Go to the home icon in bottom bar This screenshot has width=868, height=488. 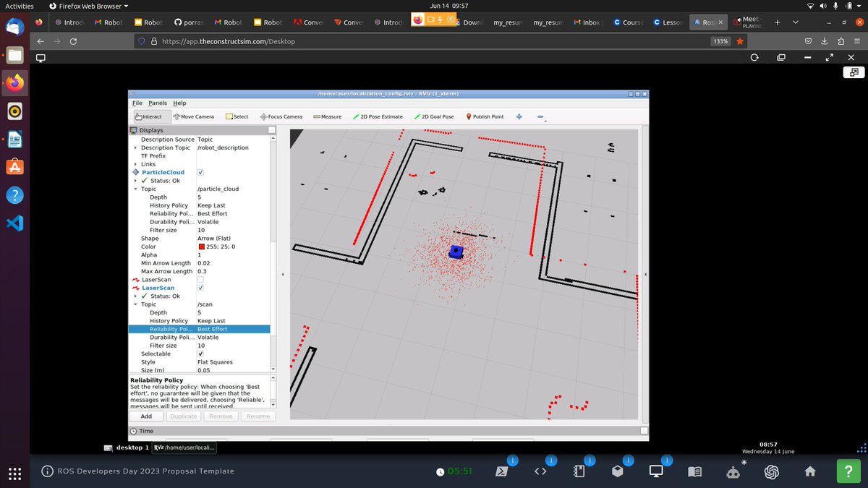810,471
